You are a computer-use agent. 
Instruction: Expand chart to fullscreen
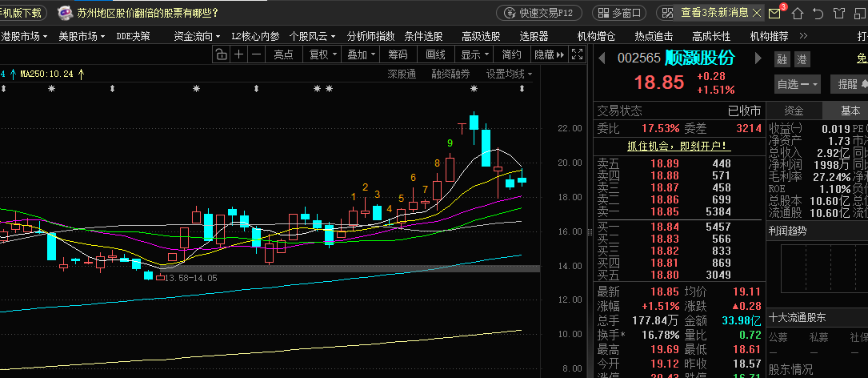[x=578, y=54]
